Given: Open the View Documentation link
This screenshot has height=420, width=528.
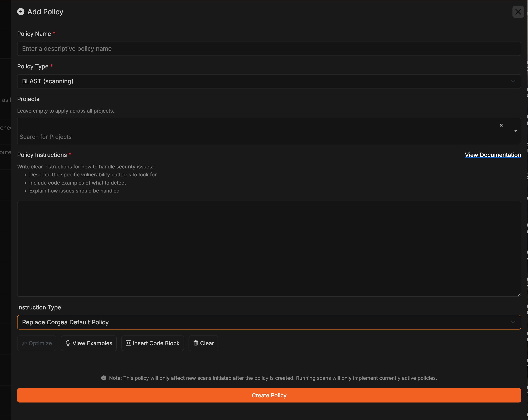Looking at the screenshot, I should coord(493,155).
